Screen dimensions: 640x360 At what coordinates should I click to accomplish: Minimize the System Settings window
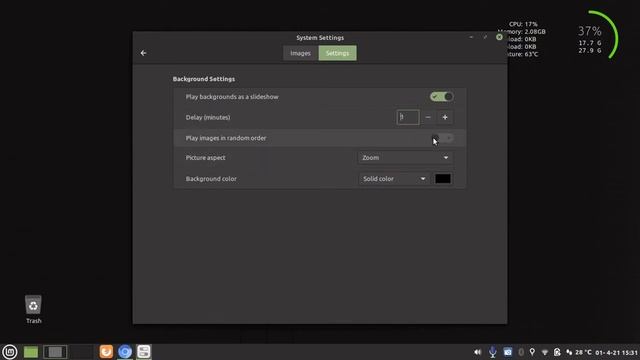coord(471,37)
